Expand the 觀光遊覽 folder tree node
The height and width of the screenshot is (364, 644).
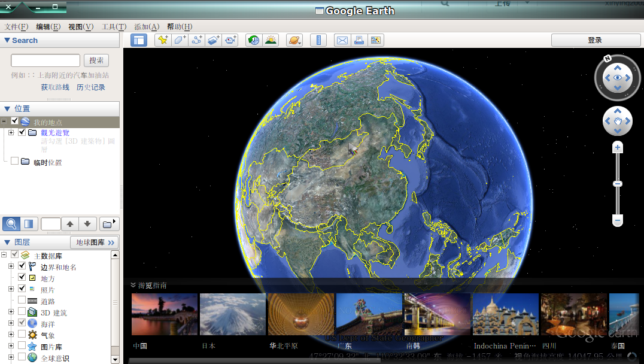pos(11,132)
